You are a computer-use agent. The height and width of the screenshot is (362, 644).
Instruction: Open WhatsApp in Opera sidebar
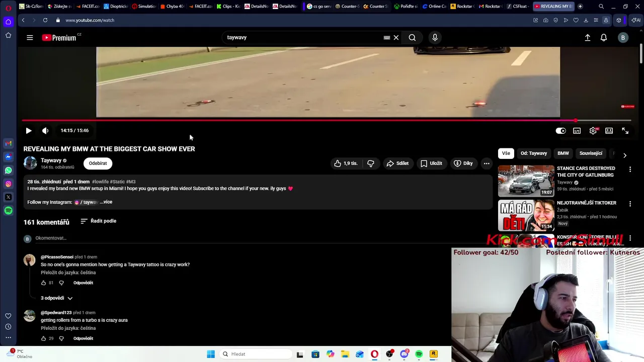pyautogui.click(x=9, y=170)
